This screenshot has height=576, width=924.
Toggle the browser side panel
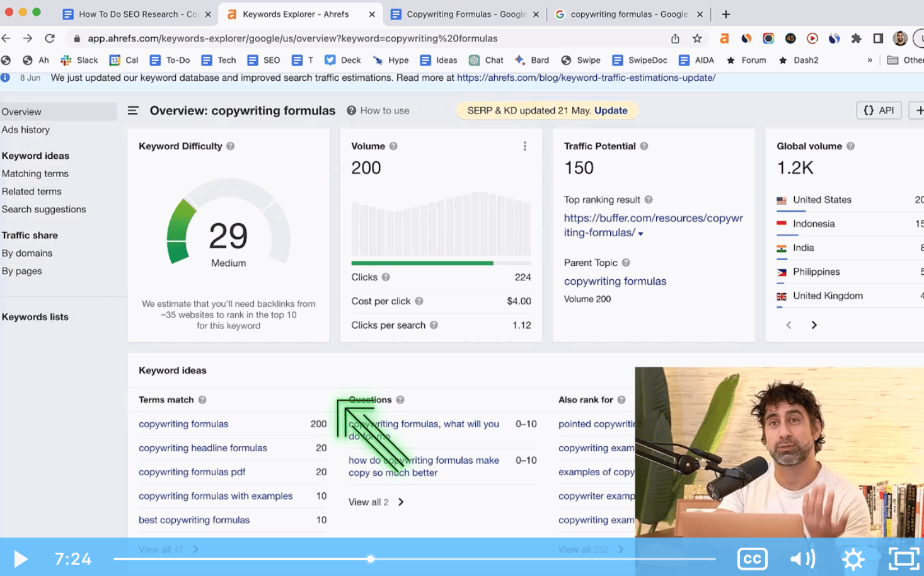click(878, 38)
